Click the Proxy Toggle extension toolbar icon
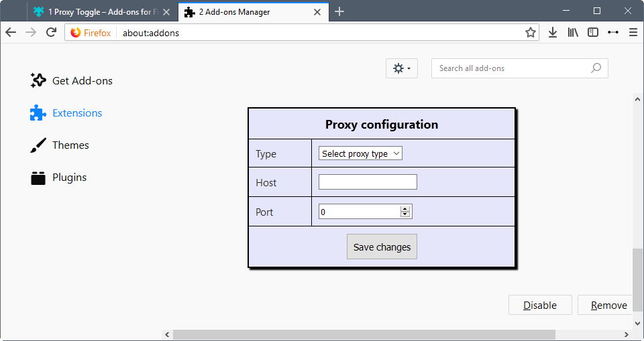The height and width of the screenshot is (341, 644). [612, 32]
